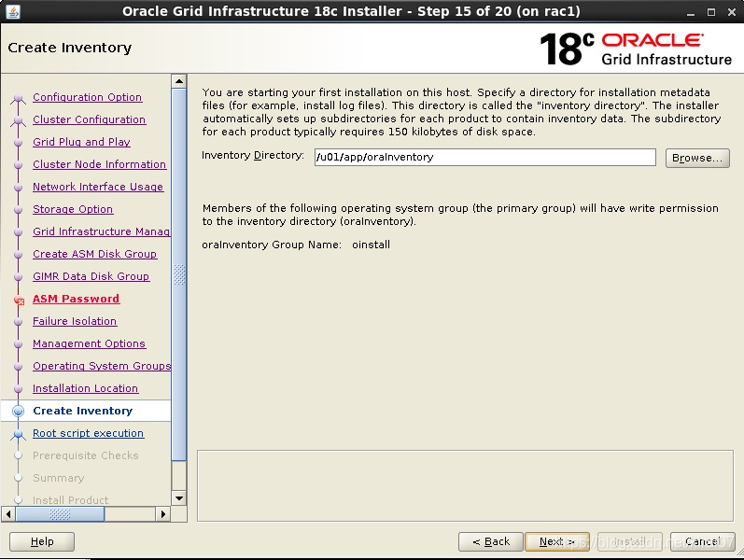The height and width of the screenshot is (560, 744).
Task: Open the ASM Password step
Action: [x=76, y=299]
